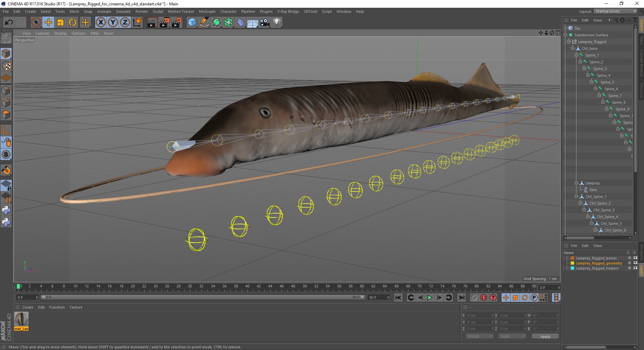Collapse the Ctrl_Spine_1 tree node
The height and width of the screenshot is (350, 644).
pos(576,196)
